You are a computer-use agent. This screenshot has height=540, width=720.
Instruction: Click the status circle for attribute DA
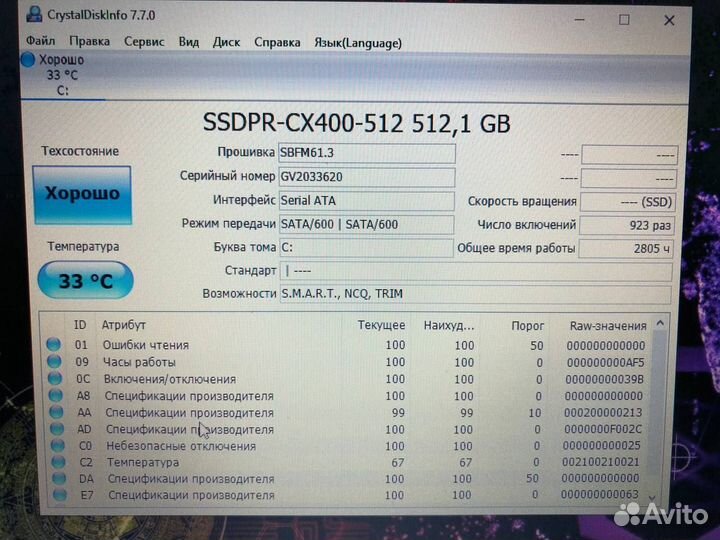59,478
